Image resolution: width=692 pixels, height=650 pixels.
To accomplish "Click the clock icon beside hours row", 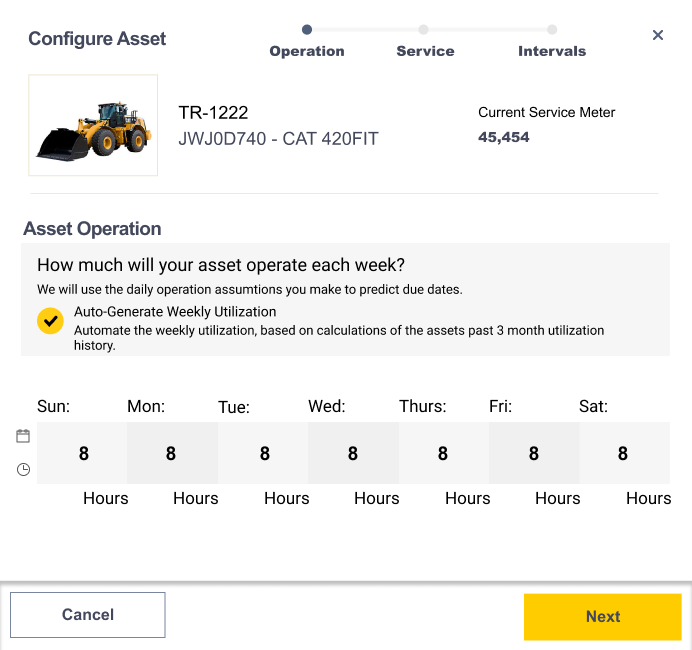I will [23, 469].
